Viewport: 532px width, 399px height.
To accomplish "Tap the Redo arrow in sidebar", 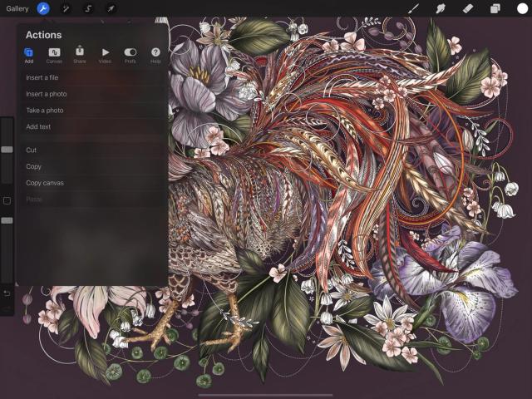I will tap(7, 308).
